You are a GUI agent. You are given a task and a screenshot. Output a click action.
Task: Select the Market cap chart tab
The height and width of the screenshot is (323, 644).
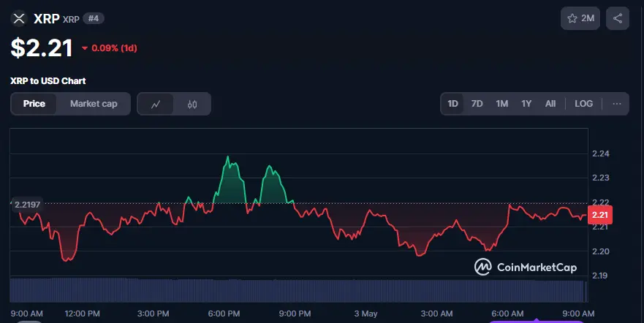pyautogui.click(x=94, y=104)
